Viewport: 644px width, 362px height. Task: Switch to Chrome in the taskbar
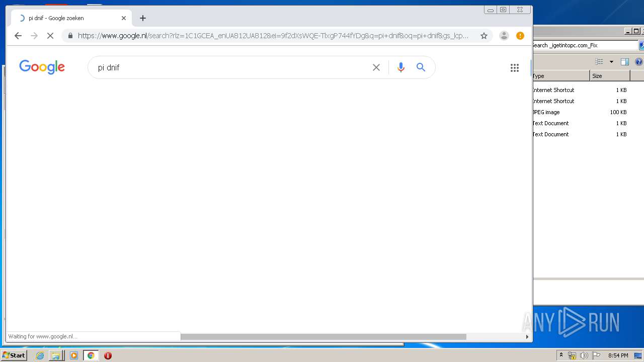point(91,355)
